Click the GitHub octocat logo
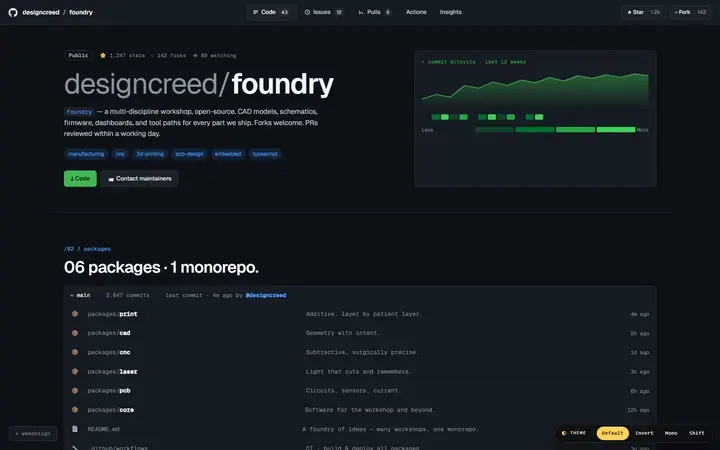Screen dimensions: 720x450 13,12
